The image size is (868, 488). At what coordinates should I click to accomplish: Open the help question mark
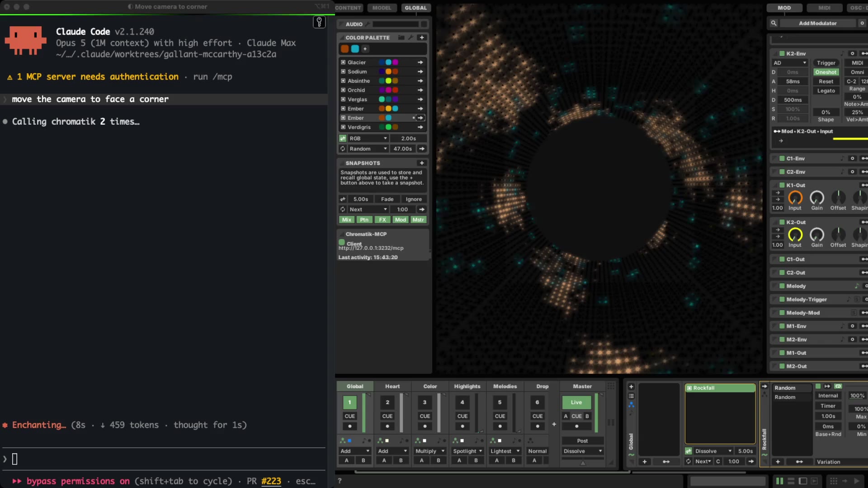point(340,481)
